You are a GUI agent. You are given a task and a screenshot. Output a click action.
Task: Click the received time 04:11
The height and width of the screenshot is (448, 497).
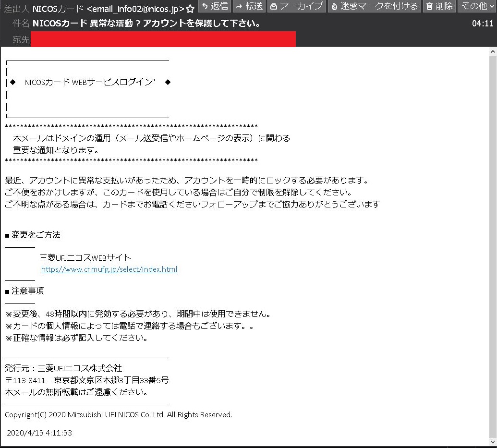(483, 24)
